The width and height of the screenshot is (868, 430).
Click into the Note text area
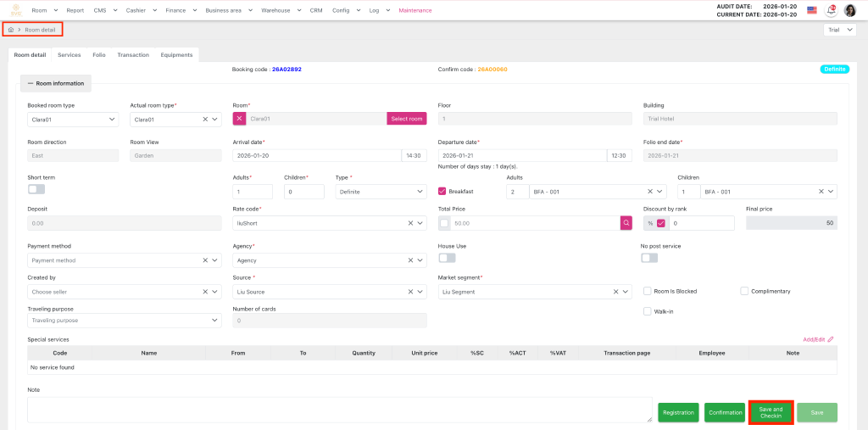(339, 410)
